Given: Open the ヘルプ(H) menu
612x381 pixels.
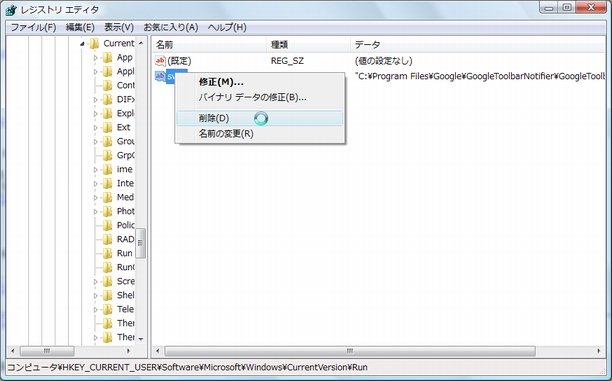Looking at the screenshot, I should coord(227,27).
